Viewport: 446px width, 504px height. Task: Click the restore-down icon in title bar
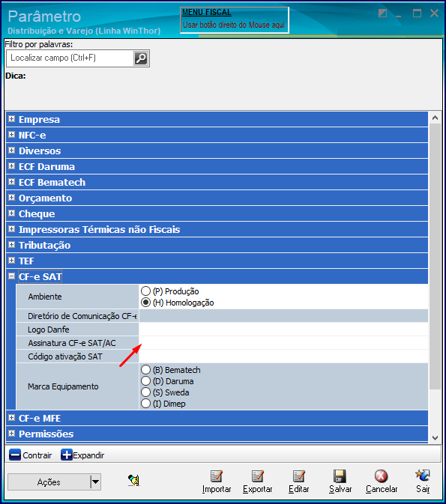[382, 13]
